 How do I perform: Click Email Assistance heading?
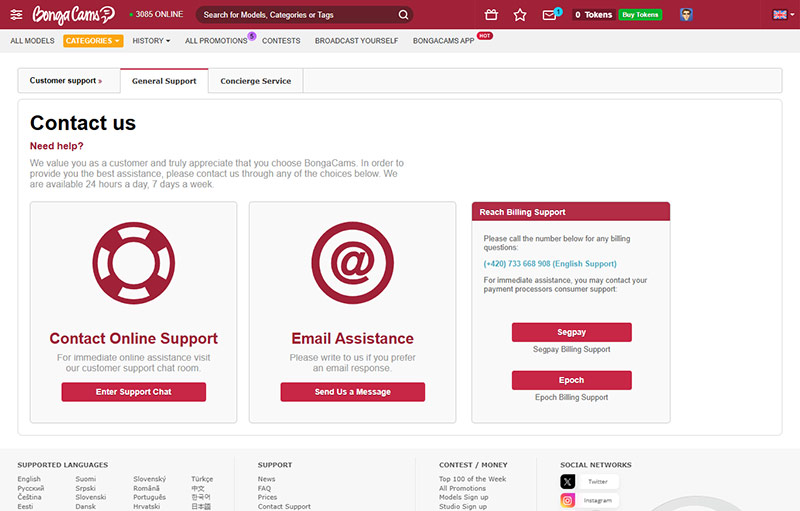[x=353, y=339]
